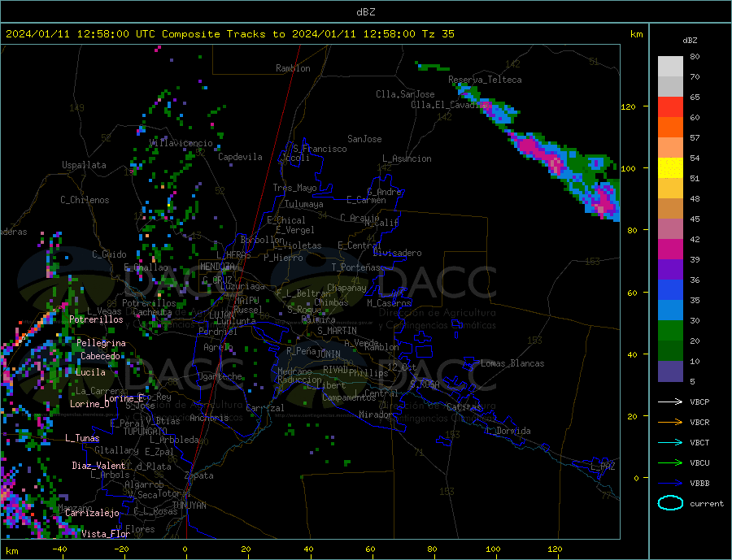Click the 'Tz 35' text in header
Screen dimensions: 732x560
click(x=438, y=34)
